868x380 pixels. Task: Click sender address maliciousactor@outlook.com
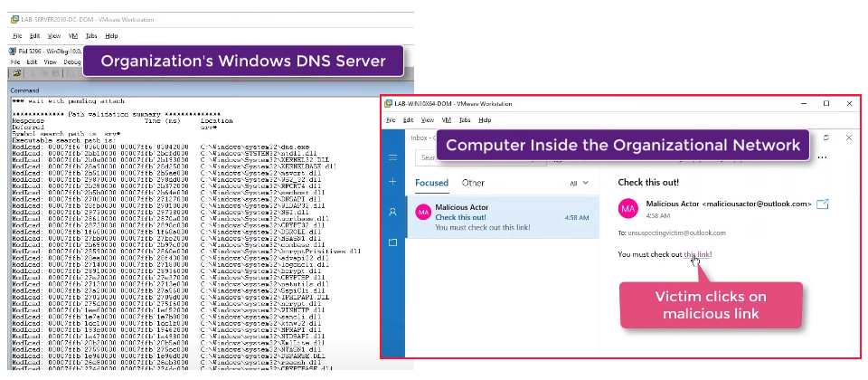[x=757, y=204]
